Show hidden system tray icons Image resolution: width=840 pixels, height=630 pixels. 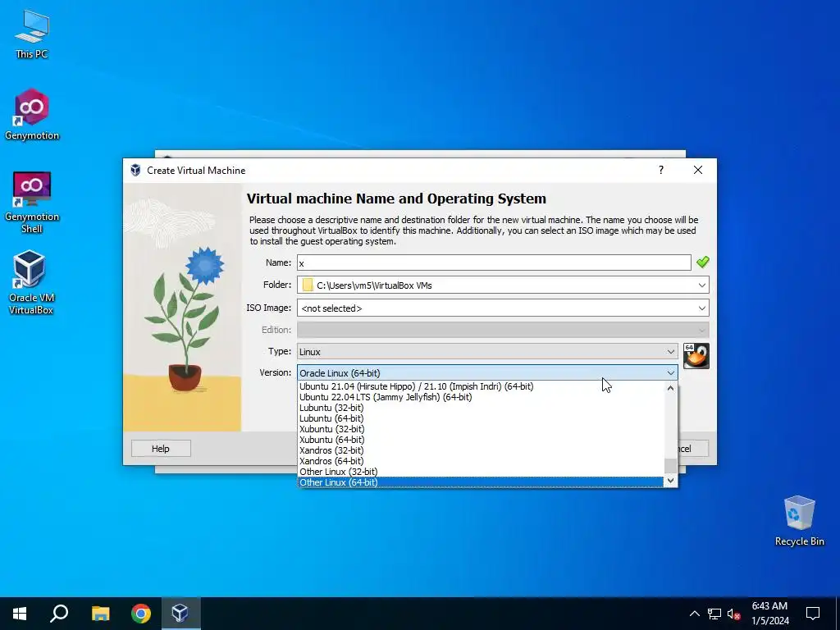click(x=694, y=614)
